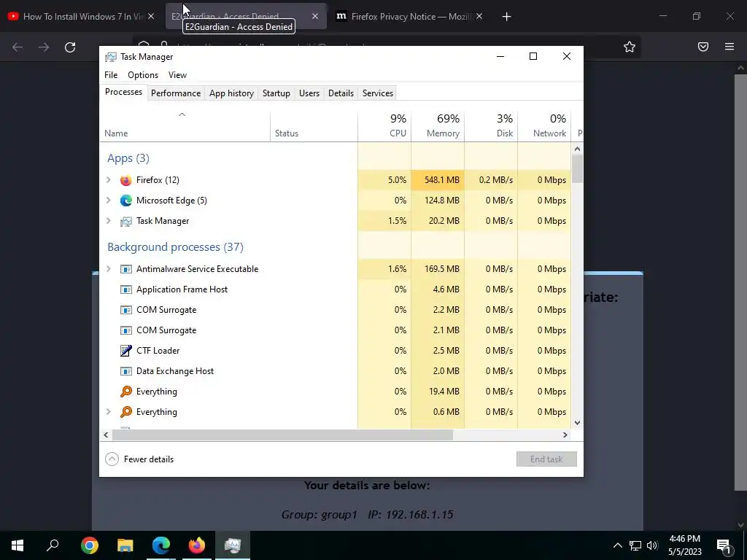
Task: Click the Task Manager icon in the Apps row
Action: click(x=125, y=221)
